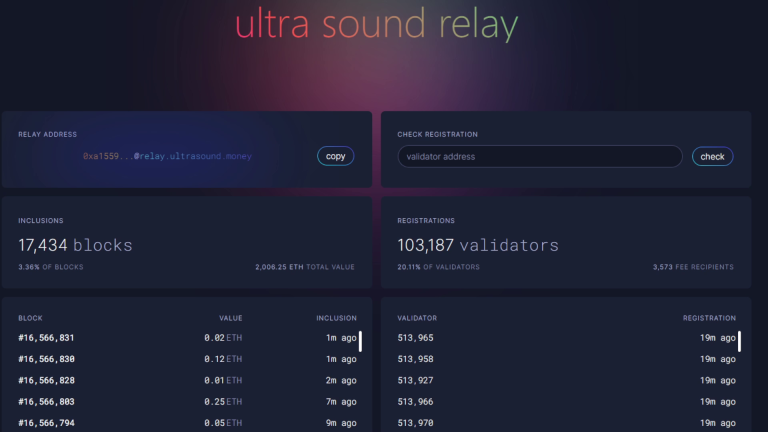Click the check registration button

712,157
